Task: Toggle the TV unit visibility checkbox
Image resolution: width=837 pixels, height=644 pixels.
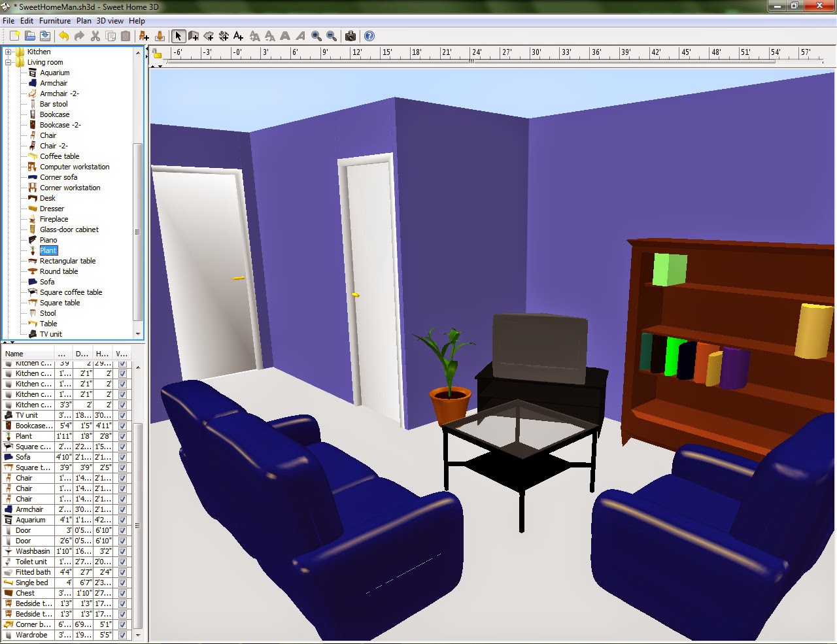Action: pos(122,415)
